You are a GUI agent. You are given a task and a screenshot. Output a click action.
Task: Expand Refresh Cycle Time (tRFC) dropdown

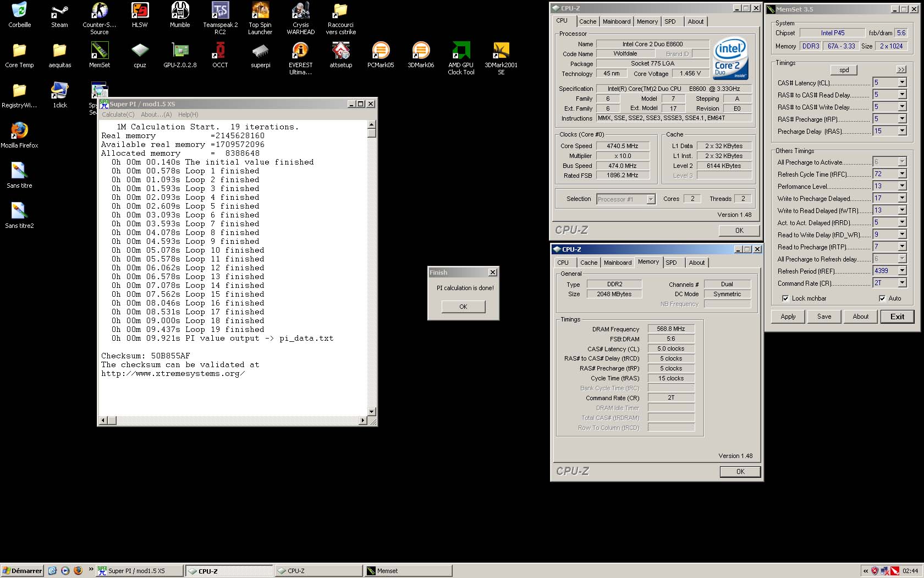902,174
